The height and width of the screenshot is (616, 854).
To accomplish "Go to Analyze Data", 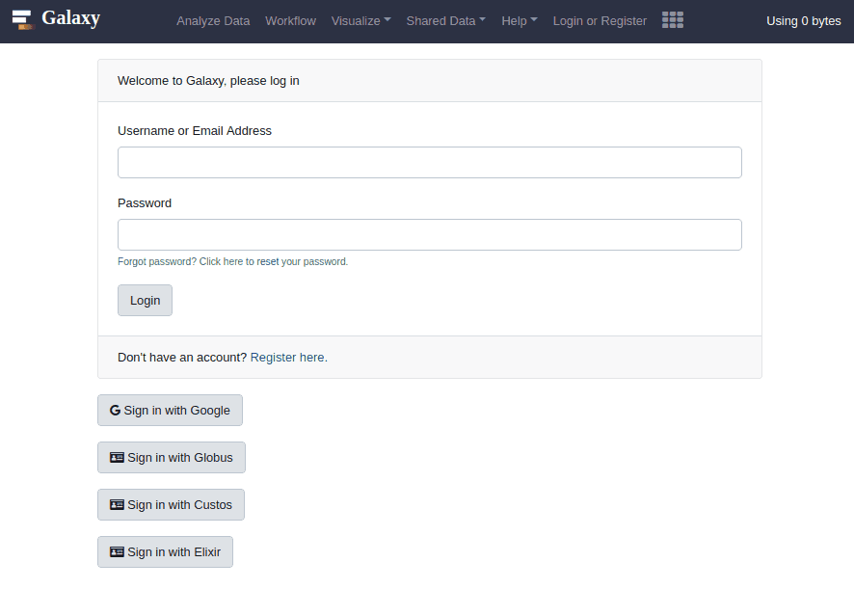I will coord(213,20).
